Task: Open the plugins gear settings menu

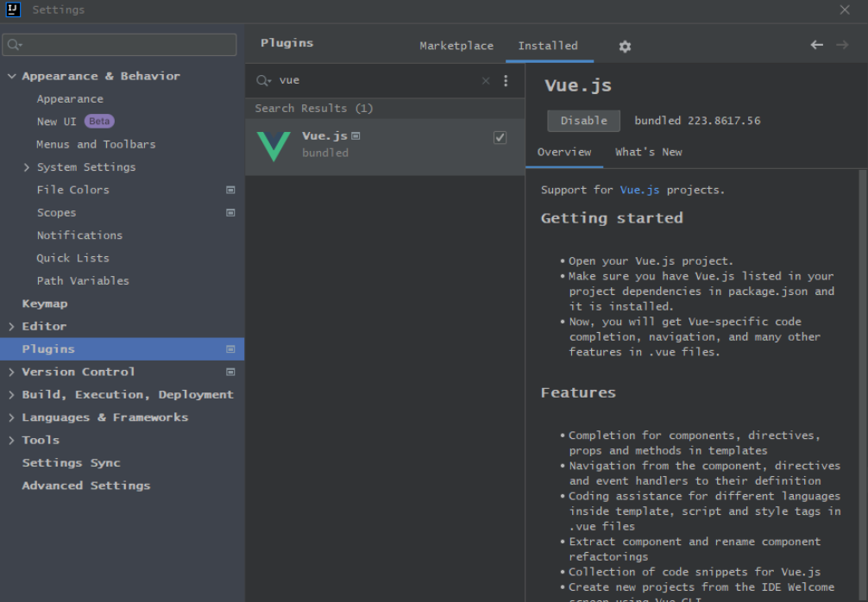Action: pos(625,47)
